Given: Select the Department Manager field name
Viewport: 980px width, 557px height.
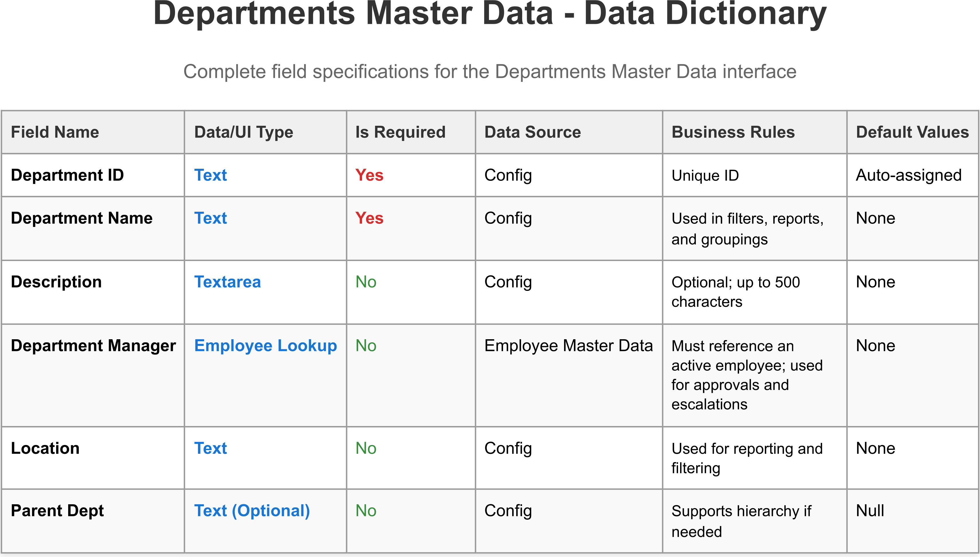Looking at the screenshot, I should click(93, 346).
